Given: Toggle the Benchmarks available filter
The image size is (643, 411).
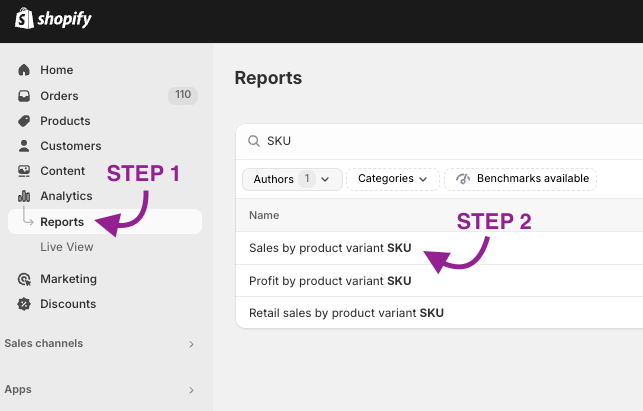Looking at the screenshot, I should pyautogui.click(x=520, y=179).
